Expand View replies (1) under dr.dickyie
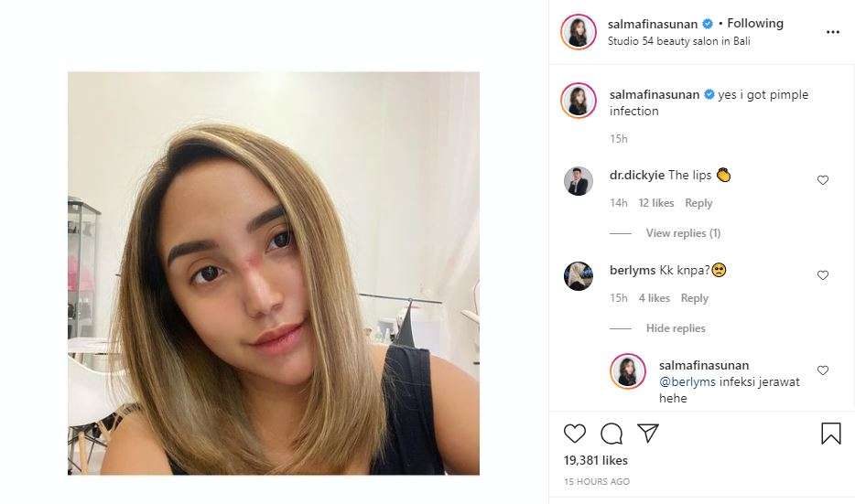This screenshot has width=855, height=504. pos(683,233)
